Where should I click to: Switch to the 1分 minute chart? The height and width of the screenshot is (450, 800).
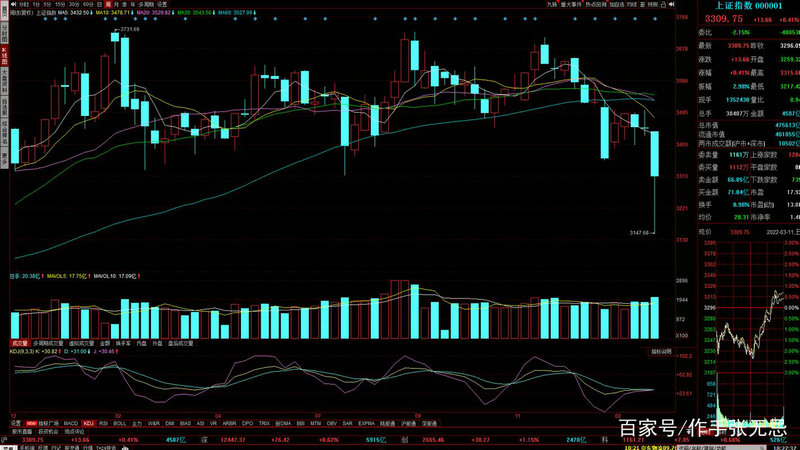tap(37, 5)
